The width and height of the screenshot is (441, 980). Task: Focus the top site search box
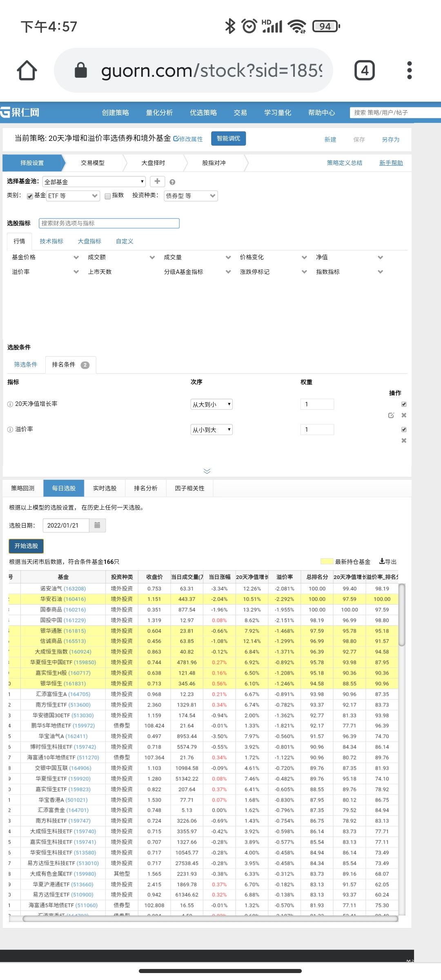pos(395,113)
